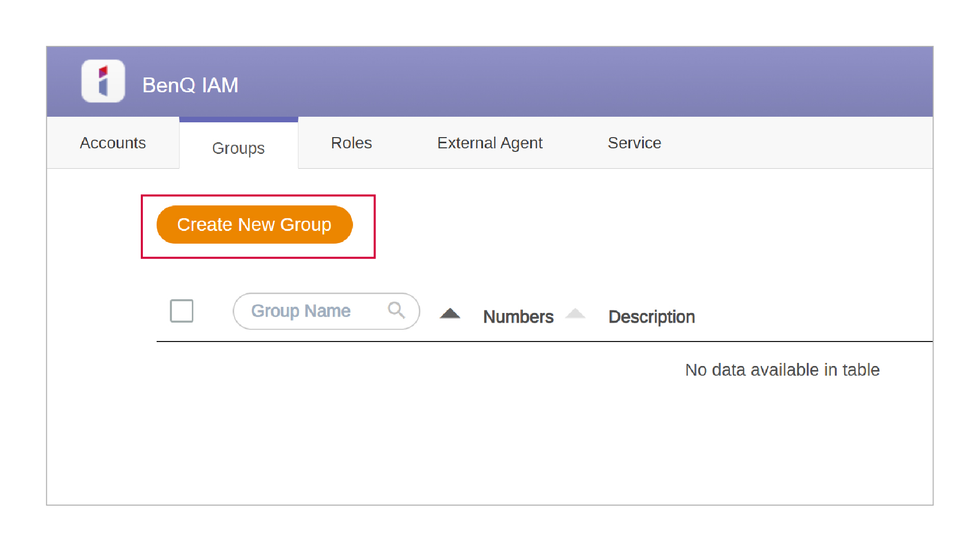The width and height of the screenshot is (980, 551).
Task: Stay on the Groups tab by clicking it
Action: (238, 148)
